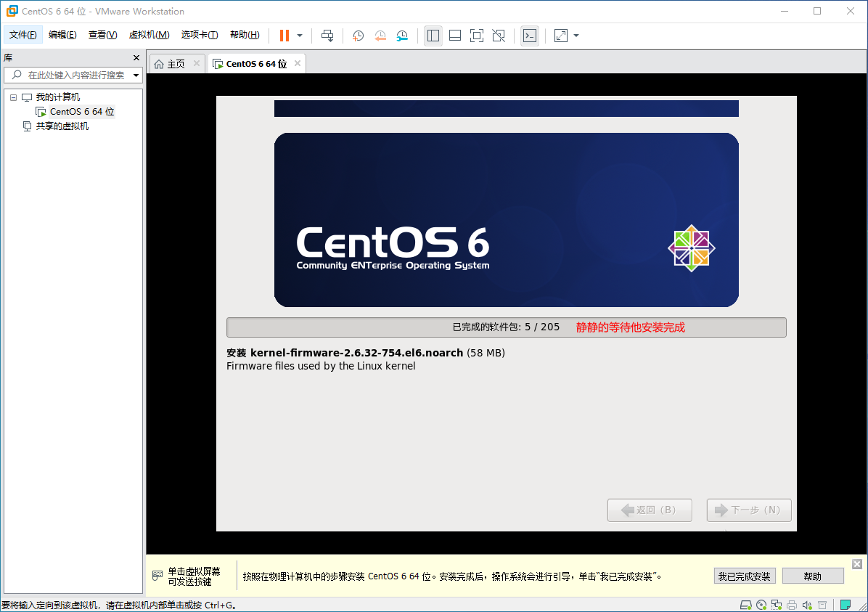Open the 帮助(H) menu

click(x=245, y=35)
